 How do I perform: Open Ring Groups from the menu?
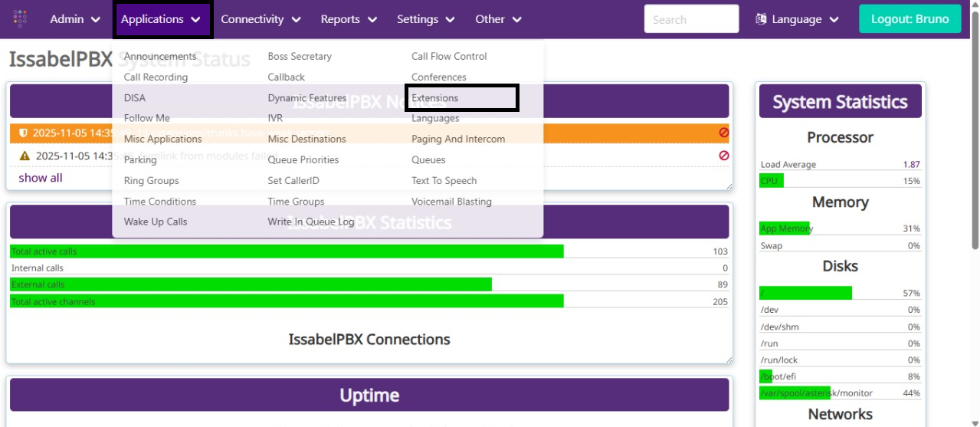(x=152, y=181)
